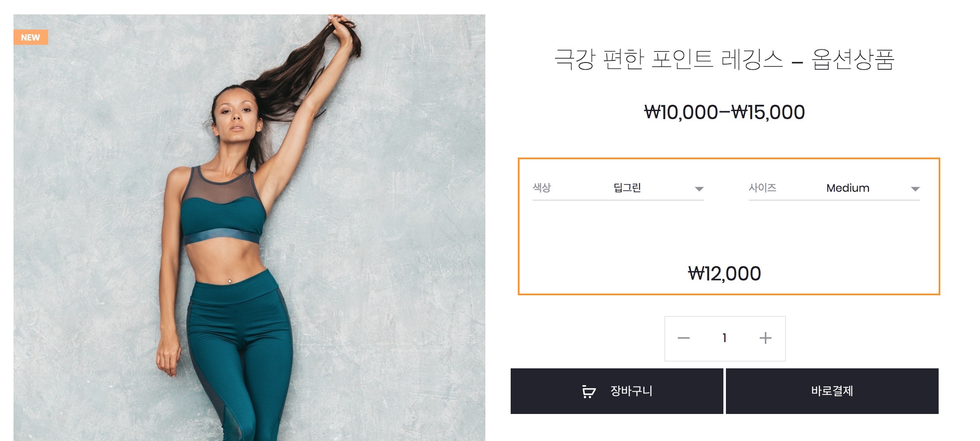Select the Medium size value
Image resolution: width=980 pixels, height=441 pixels.
[847, 188]
